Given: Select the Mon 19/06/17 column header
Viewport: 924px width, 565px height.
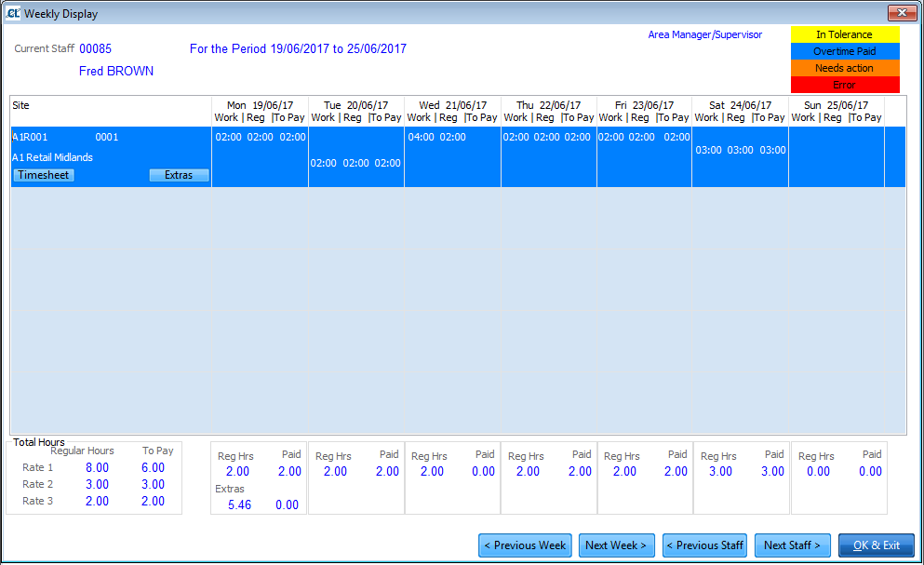Looking at the screenshot, I should [259, 105].
